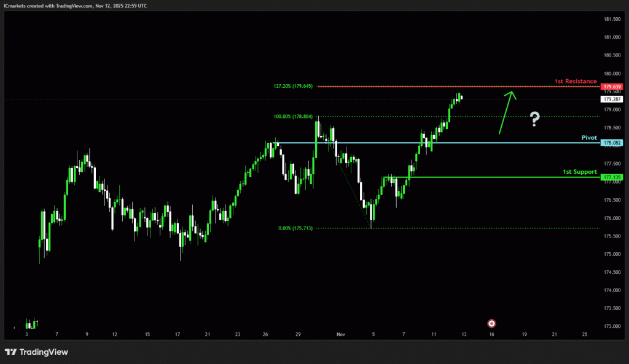Screen dimensions: 629x364
Task: Click the 181.500 price axis value
Action: [x=611, y=20]
